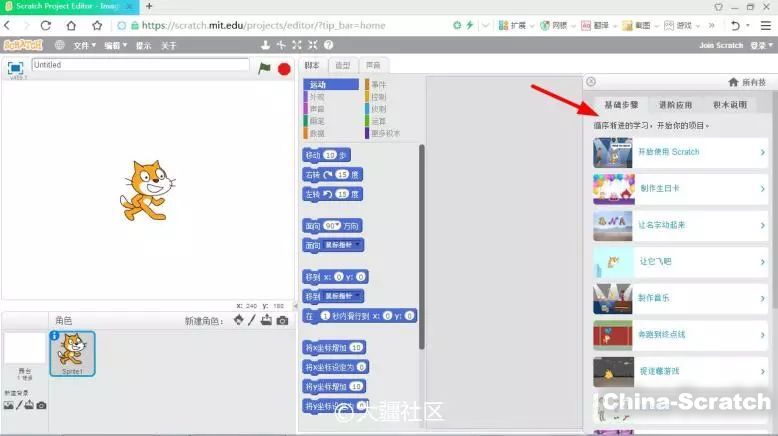Image resolution: width=778 pixels, height=436 pixels.
Task: Click the project title field Untitled
Action: tap(140, 65)
